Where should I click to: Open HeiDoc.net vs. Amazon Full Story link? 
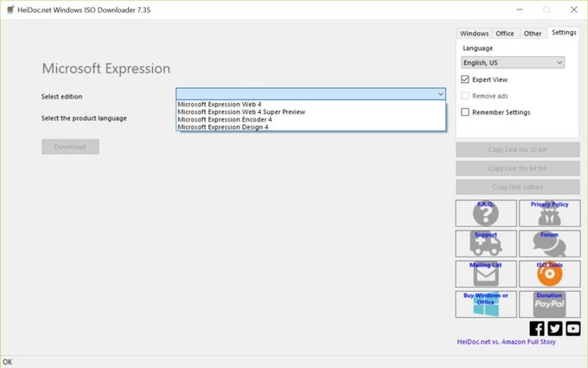click(x=505, y=342)
